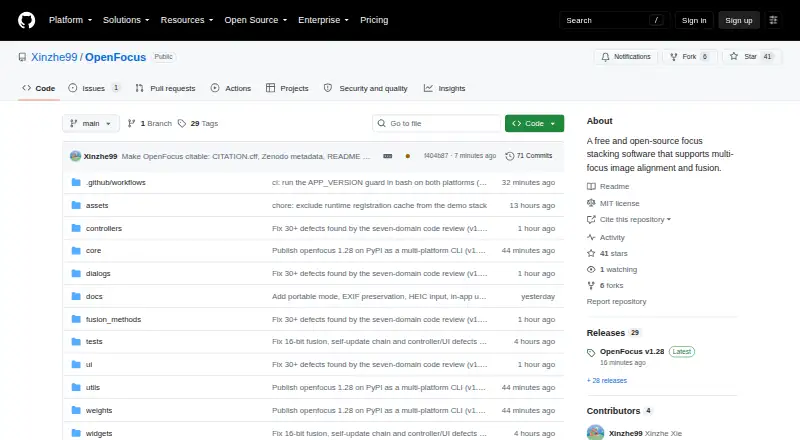Open widgets folder name

pos(99,433)
